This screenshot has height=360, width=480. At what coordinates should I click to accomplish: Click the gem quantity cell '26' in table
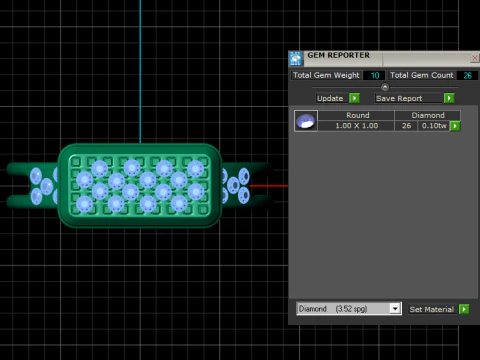[x=406, y=126]
